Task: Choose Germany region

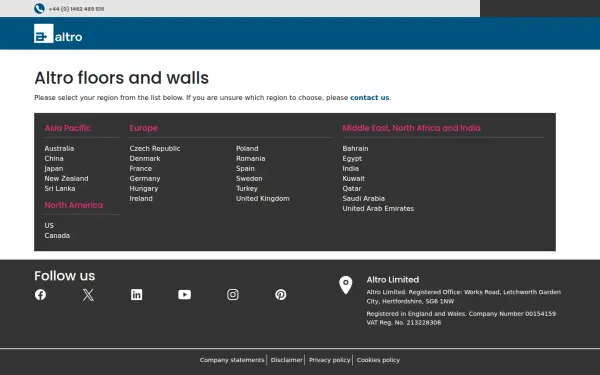Action: coord(145,179)
